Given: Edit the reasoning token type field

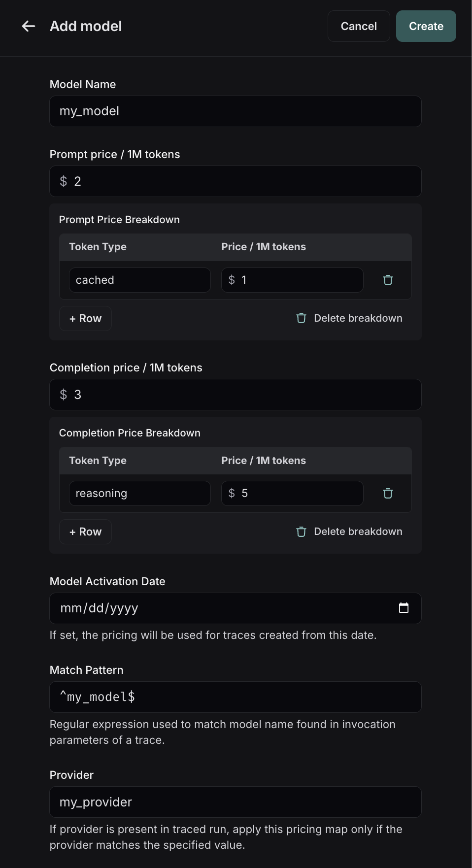Looking at the screenshot, I should pyautogui.click(x=139, y=493).
